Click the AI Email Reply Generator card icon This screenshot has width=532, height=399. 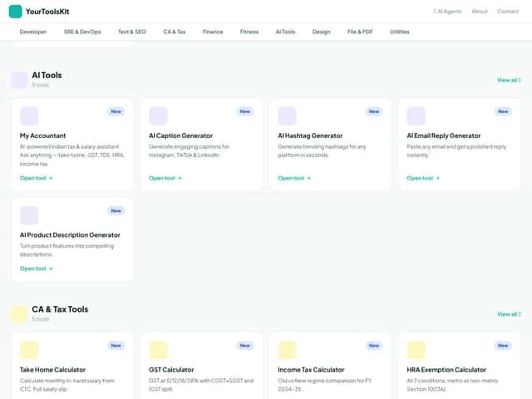pyautogui.click(x=416, y=116)
